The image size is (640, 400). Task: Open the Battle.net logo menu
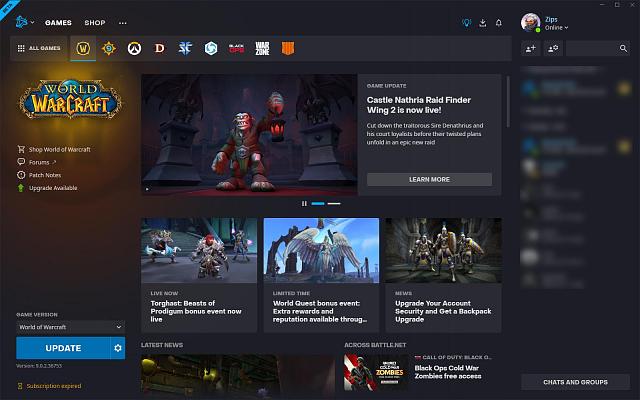24,22
